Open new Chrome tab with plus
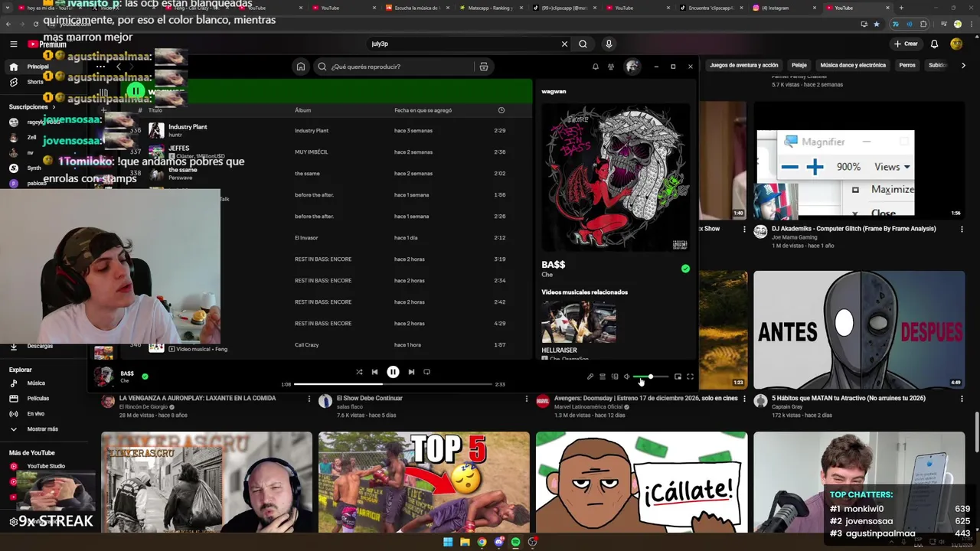The height and width of the screenshot is (551, 980). 901,8
